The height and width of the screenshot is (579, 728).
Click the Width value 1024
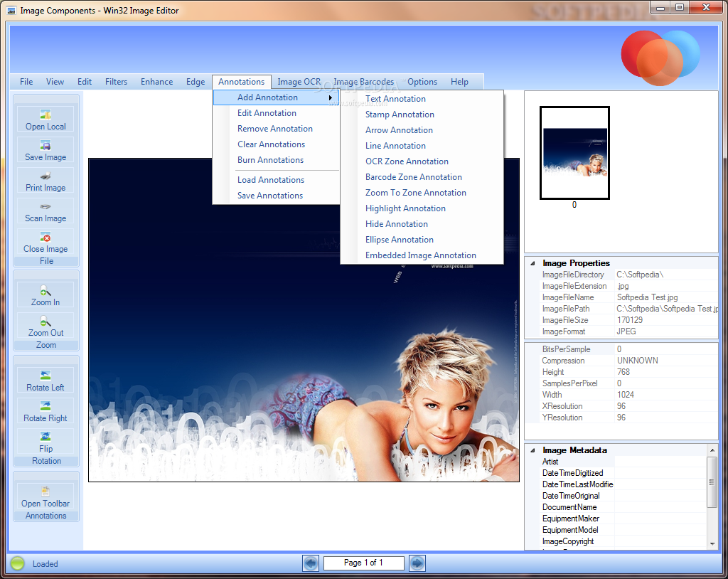coord(626,395)
